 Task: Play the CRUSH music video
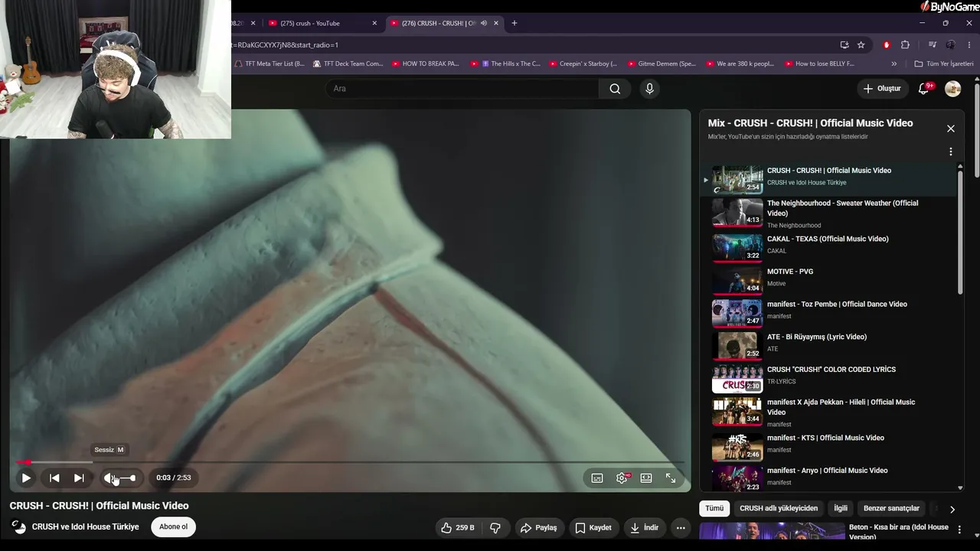[26, 478]
